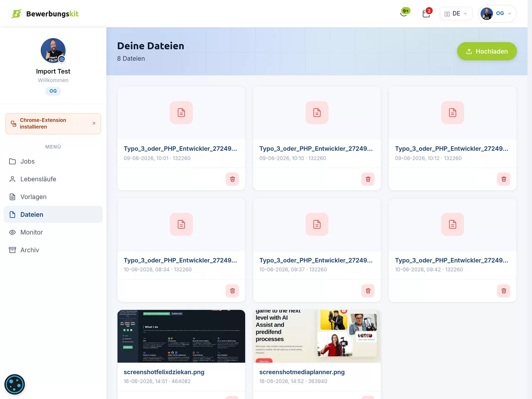
Task: Open Lebensläufe in the sidebar menu
Action: 53,179
